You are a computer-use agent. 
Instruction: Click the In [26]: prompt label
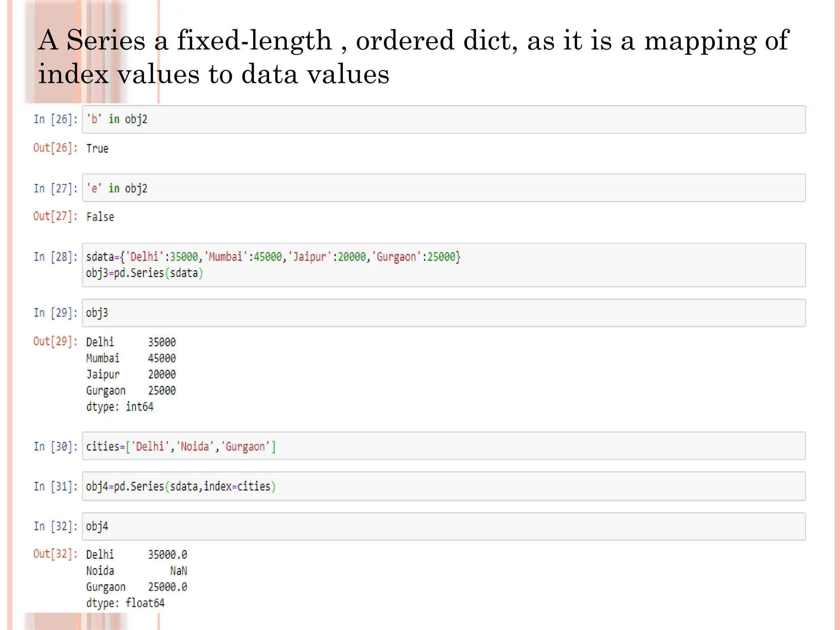tap(56, 119)
